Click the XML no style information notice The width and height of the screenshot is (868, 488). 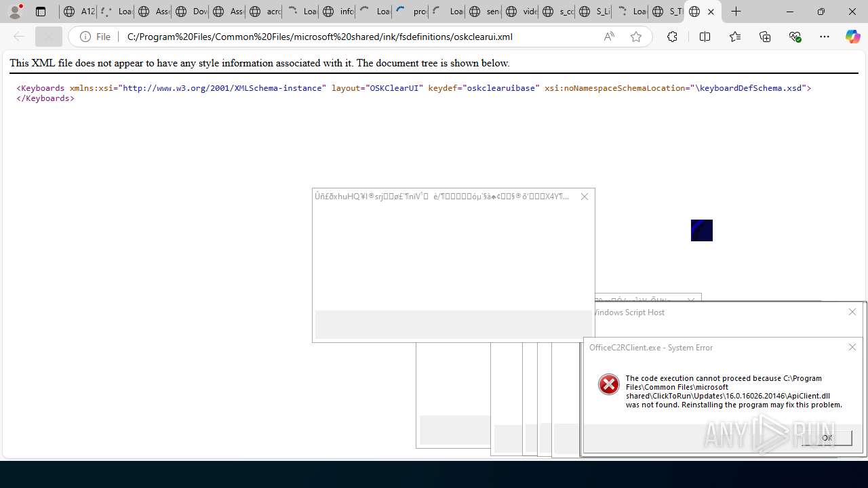coord(260,63)
